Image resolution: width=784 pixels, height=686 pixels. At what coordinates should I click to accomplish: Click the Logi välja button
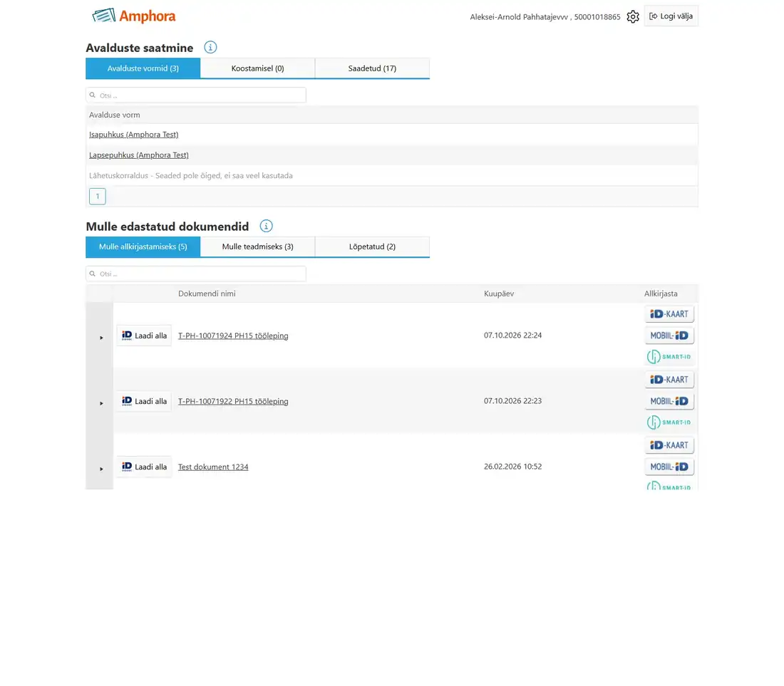pos(671,16)
